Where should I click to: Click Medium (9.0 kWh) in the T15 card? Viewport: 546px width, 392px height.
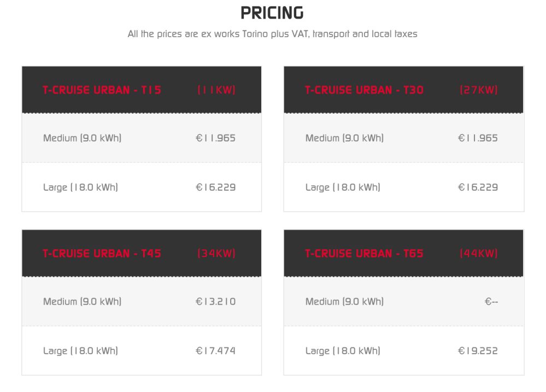click(83, 138)
